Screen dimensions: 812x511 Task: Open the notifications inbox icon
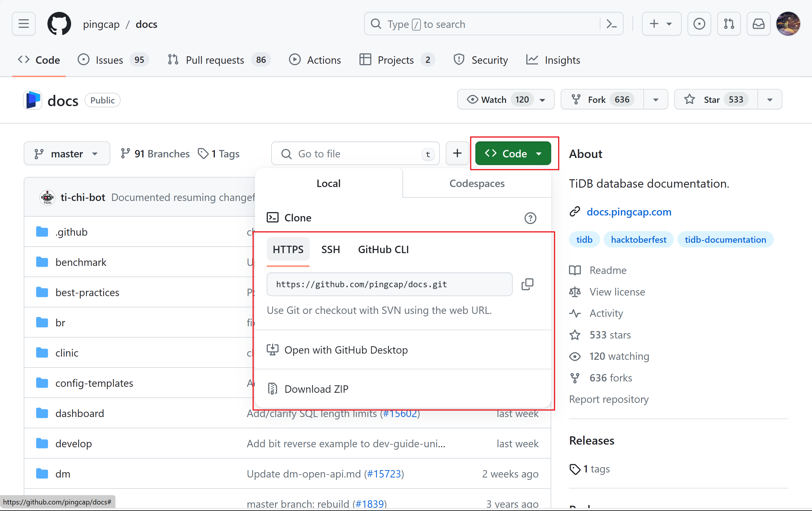[x=758, y=24]
